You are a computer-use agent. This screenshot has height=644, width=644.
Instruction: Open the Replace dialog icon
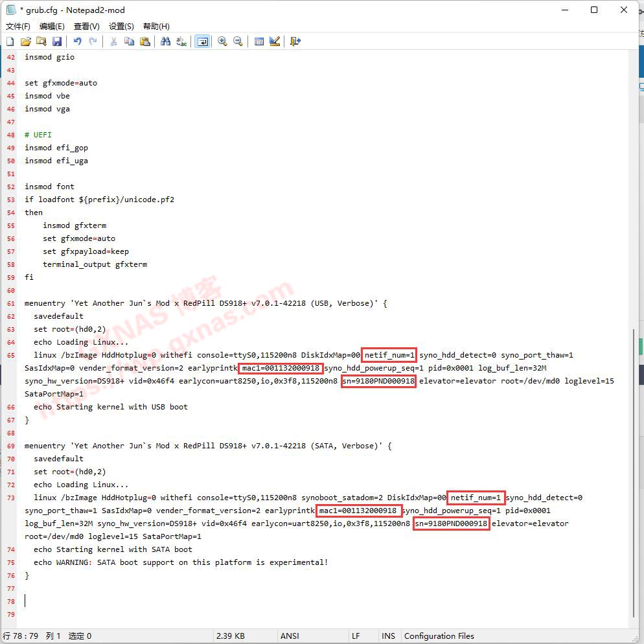click(181, 41)
